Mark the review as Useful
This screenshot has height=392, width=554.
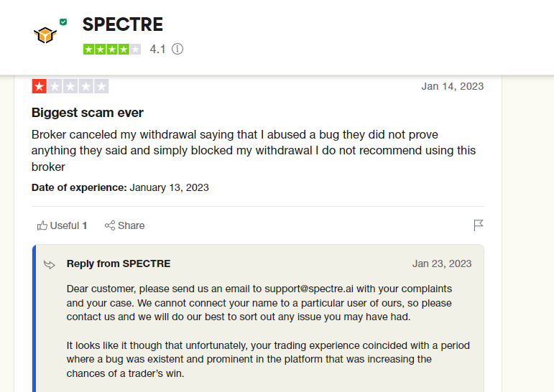[63, 225]
